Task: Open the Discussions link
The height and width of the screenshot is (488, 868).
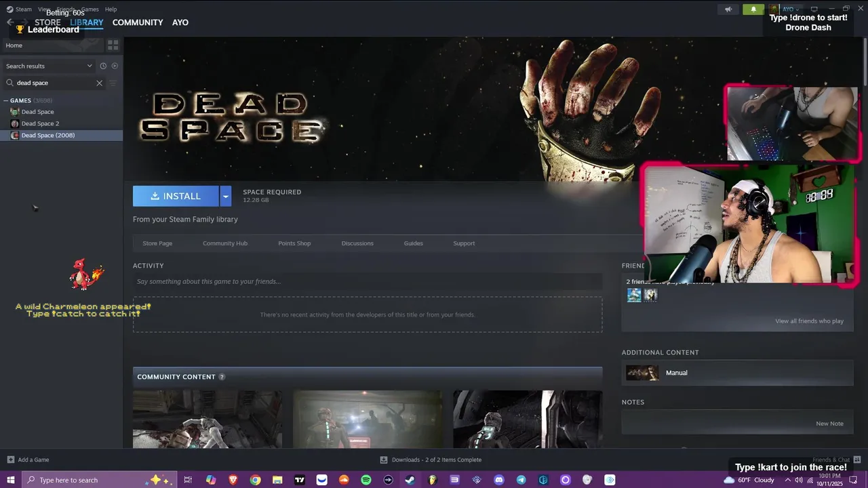Action: (x=357, y=243)
